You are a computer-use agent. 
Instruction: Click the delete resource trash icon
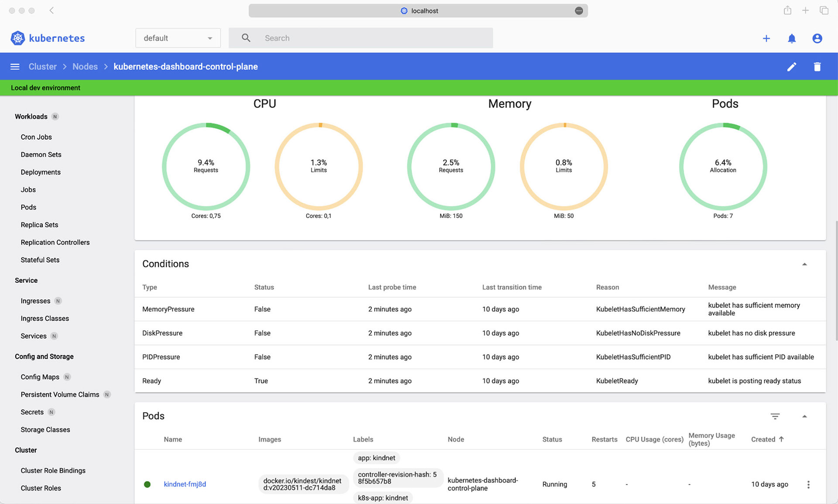pyautogui.click(x=817, y=67)
